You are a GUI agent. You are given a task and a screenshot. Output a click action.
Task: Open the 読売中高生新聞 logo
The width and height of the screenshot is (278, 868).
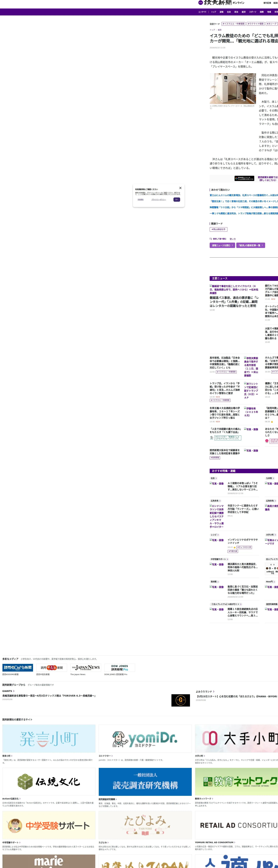[x=52, y=667]
